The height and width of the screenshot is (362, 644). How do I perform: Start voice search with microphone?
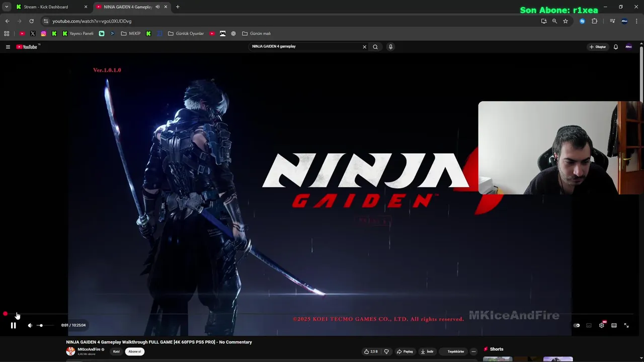point(390,47)
